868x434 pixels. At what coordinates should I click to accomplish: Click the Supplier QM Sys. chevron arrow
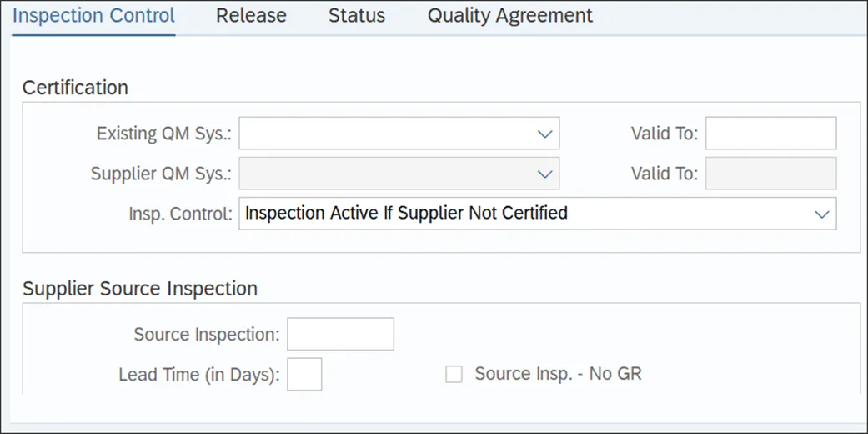click(x=545, y=174)
